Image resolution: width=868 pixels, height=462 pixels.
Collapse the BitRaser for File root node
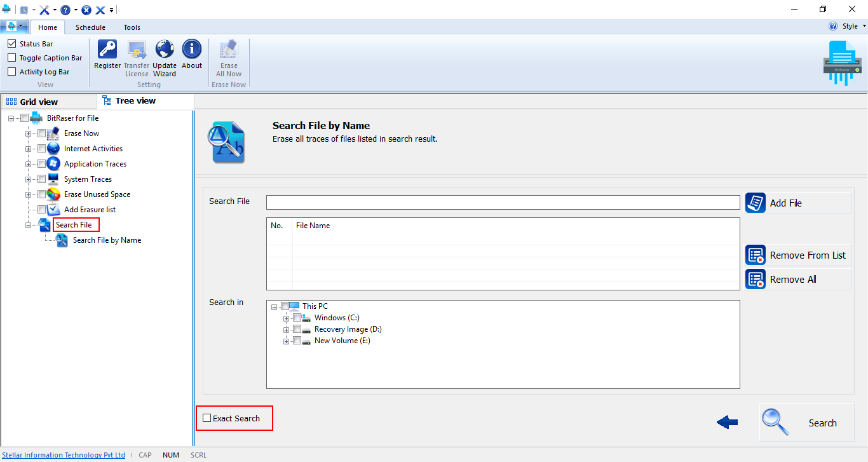point(11,118)
